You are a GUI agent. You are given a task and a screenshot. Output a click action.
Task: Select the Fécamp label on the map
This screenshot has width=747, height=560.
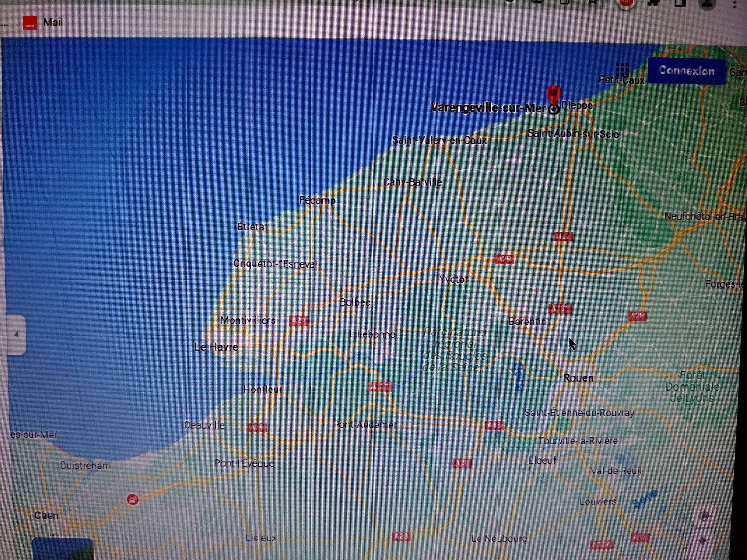click(x=317, y=201)
